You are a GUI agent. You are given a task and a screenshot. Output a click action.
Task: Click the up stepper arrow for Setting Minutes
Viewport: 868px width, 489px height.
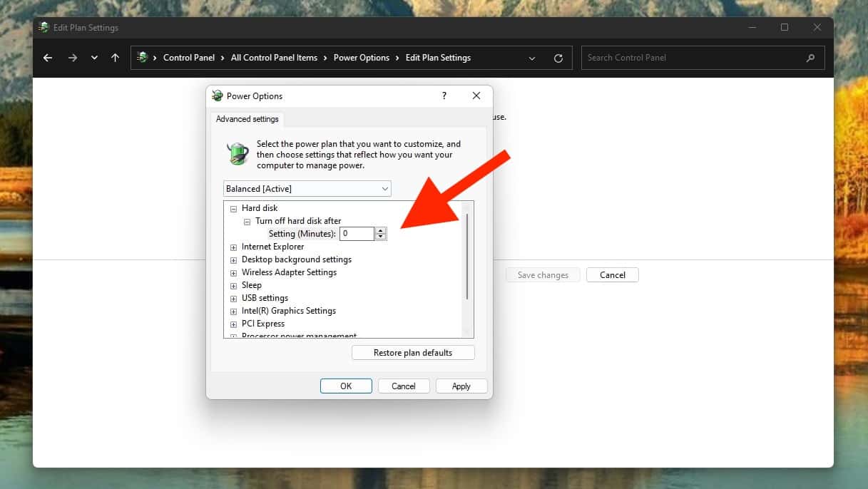click(380, 230)
